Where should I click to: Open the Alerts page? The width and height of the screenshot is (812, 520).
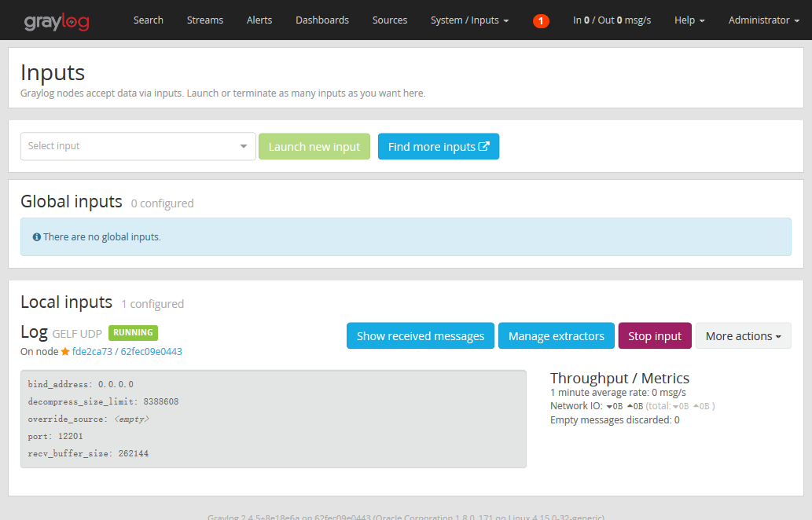pos(259,20)
